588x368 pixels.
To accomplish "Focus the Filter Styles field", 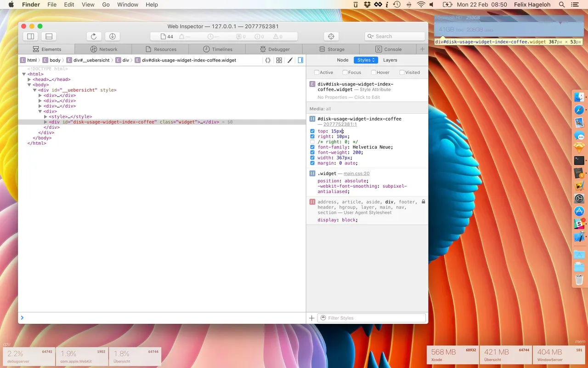I will click(372, 318).
